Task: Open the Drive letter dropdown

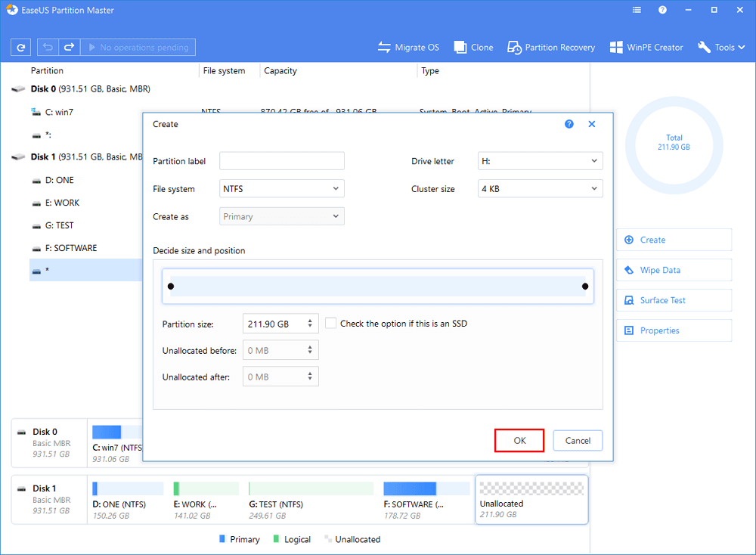Action: click(x=540, y=161)
